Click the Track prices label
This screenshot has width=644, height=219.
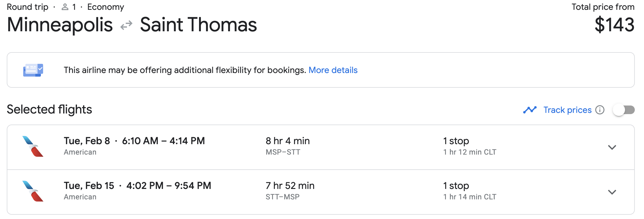tap(567, 110)
